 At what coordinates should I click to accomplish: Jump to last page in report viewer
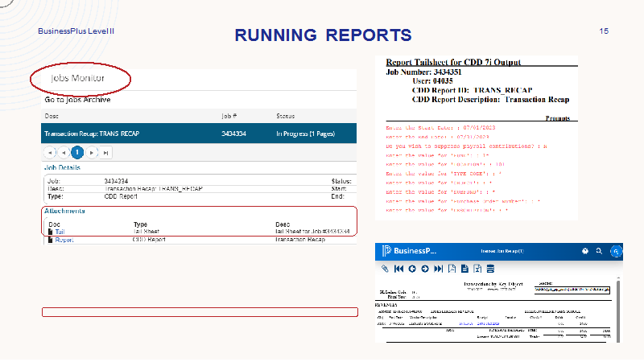[439, 269]
